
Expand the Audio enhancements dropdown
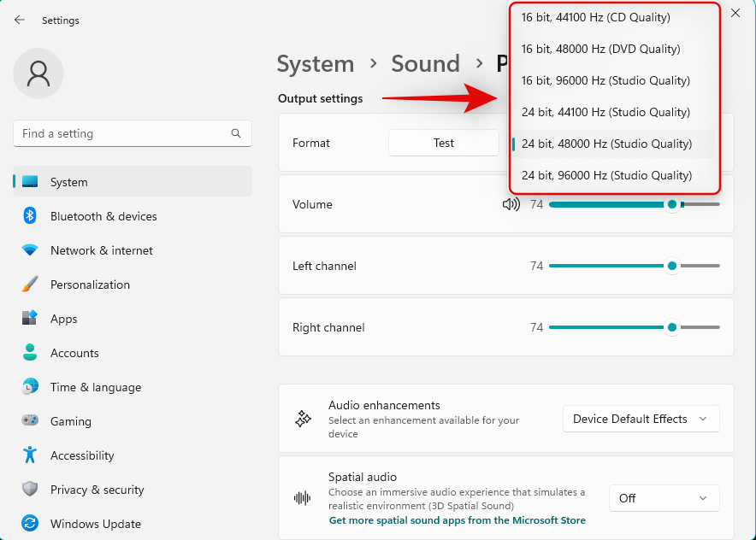tap(641, 419)
